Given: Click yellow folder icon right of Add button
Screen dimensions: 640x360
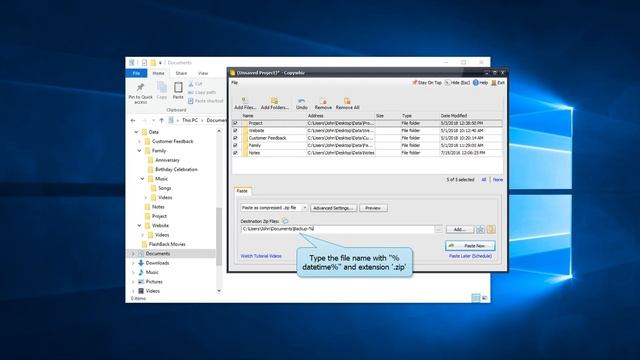Looking at the screenshot, I should tap(491, 229).
